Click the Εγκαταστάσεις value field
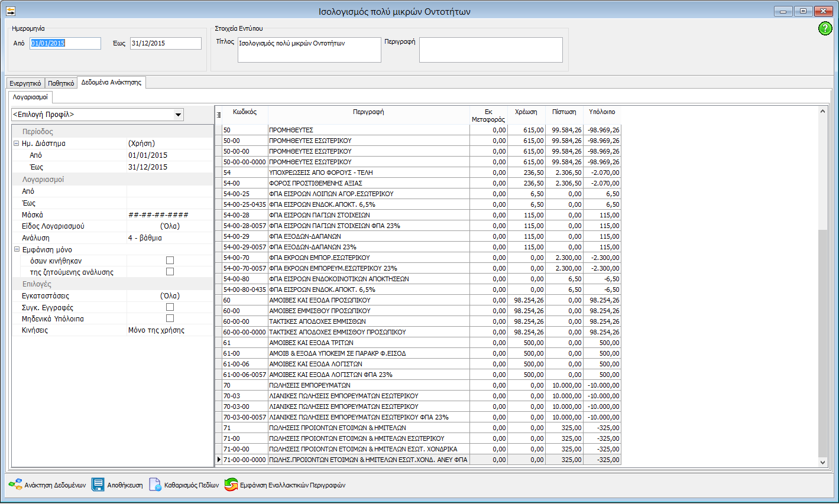Screen dimensions: 839x504 170,295
